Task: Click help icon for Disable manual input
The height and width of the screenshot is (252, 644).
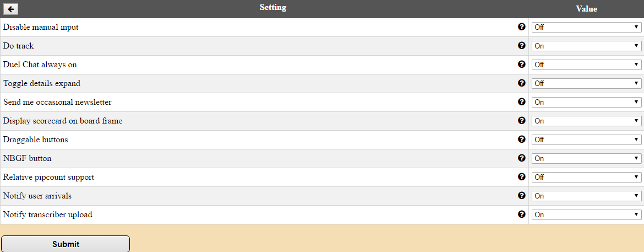Action: [x=522, y=27]
